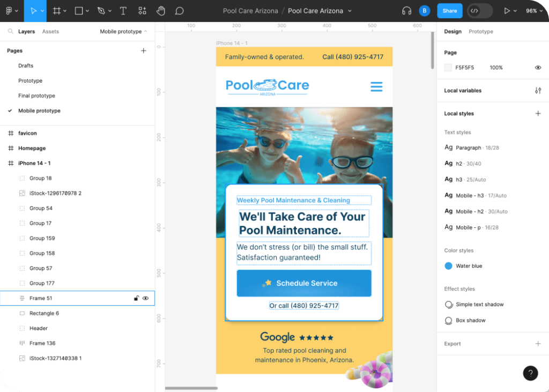
Task: Click the Present play icon
Action: tap(507, 11)
